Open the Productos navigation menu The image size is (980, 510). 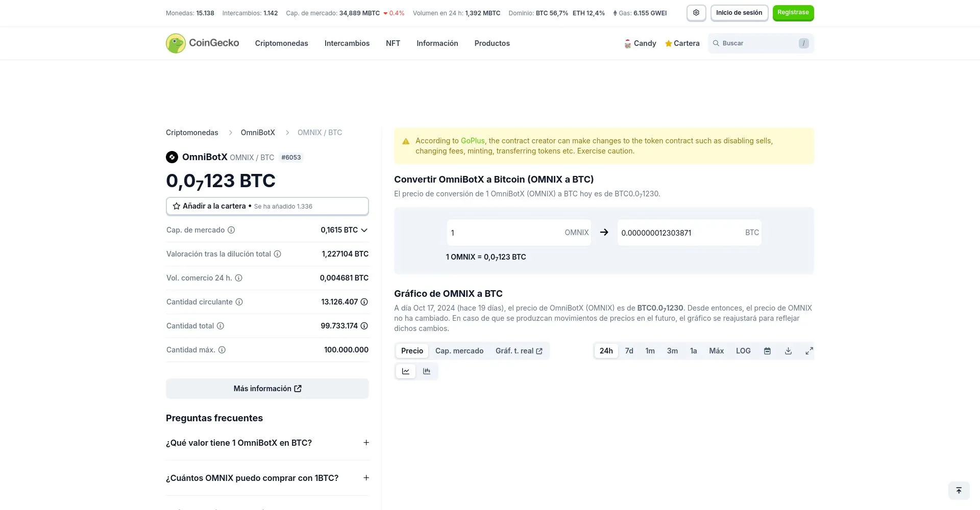click(492, 43)
